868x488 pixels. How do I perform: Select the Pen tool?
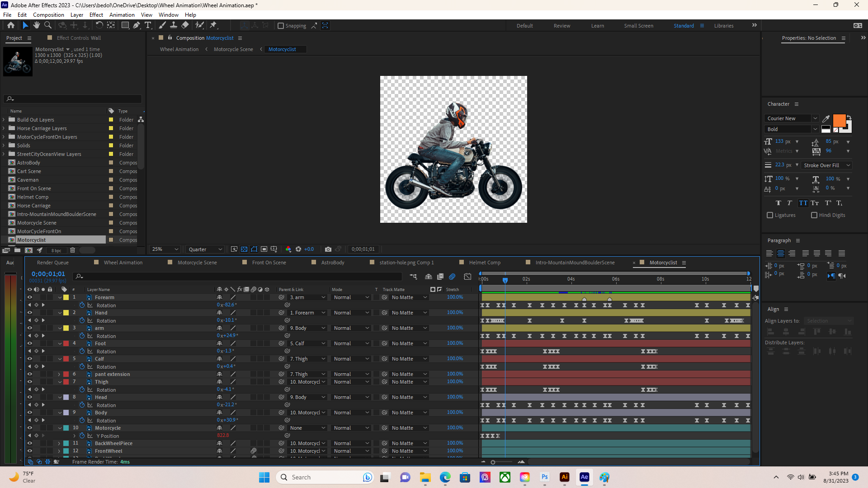coord(137,25)
